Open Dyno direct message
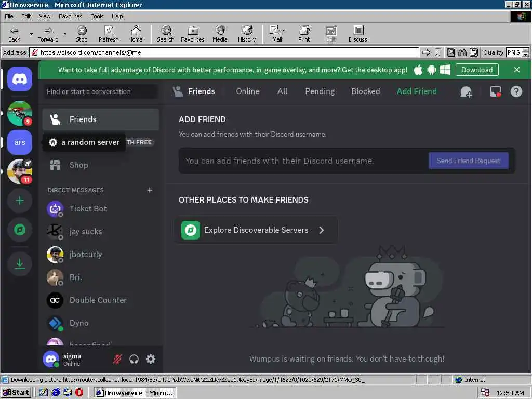Screen dimensions: 532x399 (x=101, y=323)
